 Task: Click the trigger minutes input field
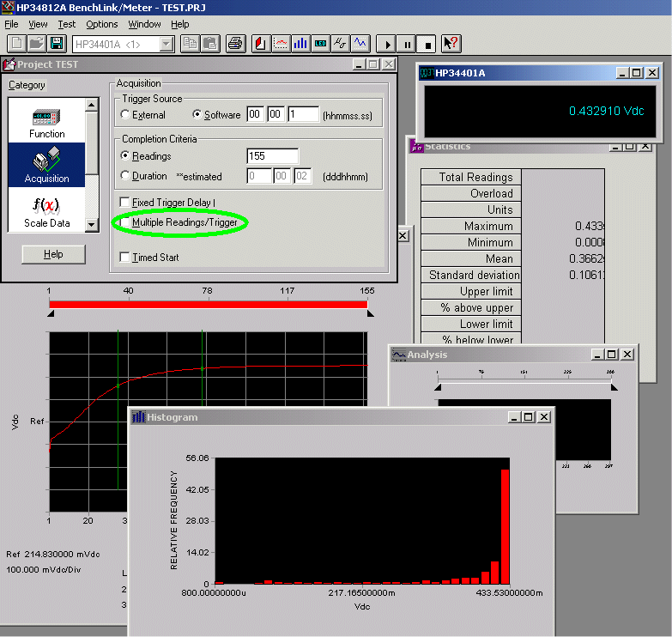tap(276, 114)
